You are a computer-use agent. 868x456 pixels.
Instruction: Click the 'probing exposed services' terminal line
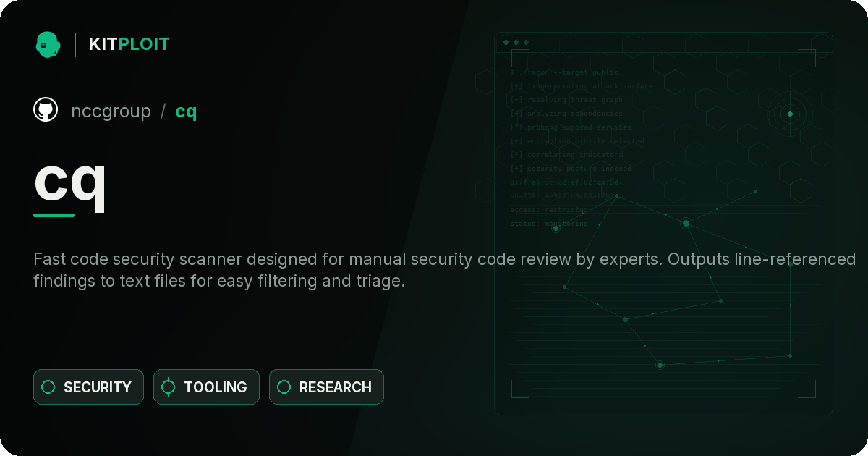coord(571,127)
